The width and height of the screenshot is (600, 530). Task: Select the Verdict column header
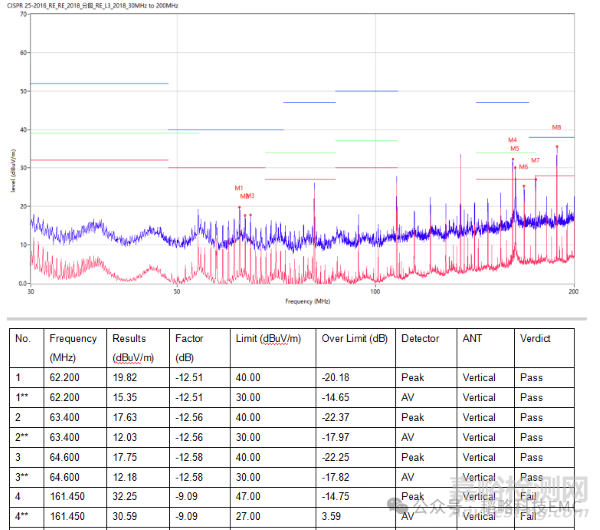click(x=535, y=338)
